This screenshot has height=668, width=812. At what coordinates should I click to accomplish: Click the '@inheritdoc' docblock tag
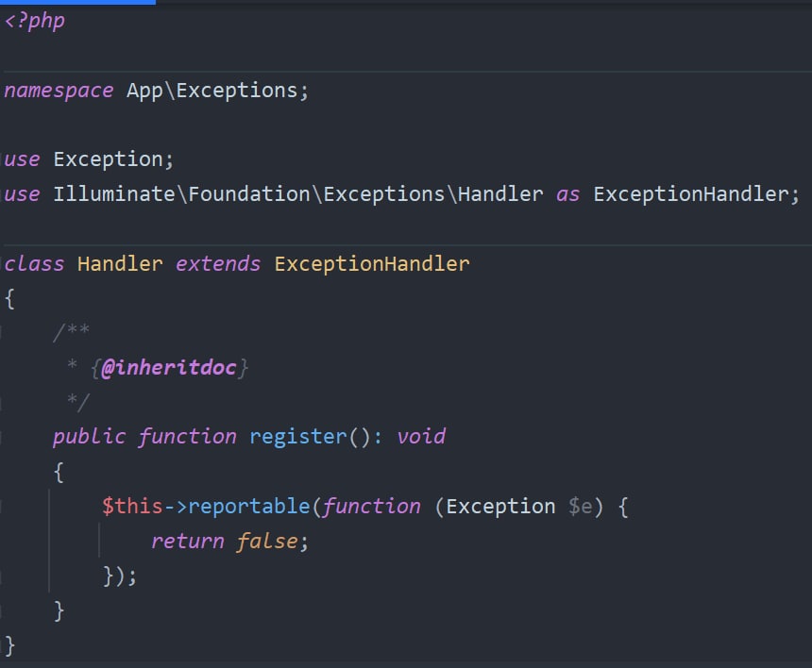tap(169, 368)
